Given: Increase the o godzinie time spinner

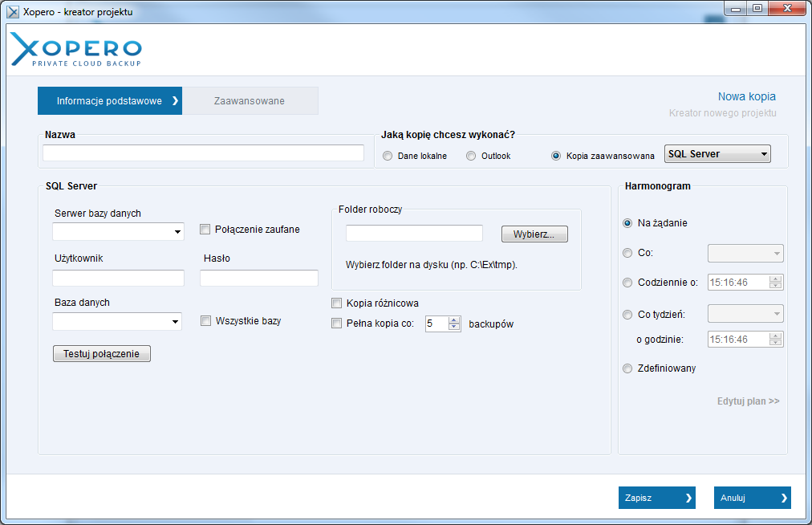Looking at the screenshot, I should point(775,336).
